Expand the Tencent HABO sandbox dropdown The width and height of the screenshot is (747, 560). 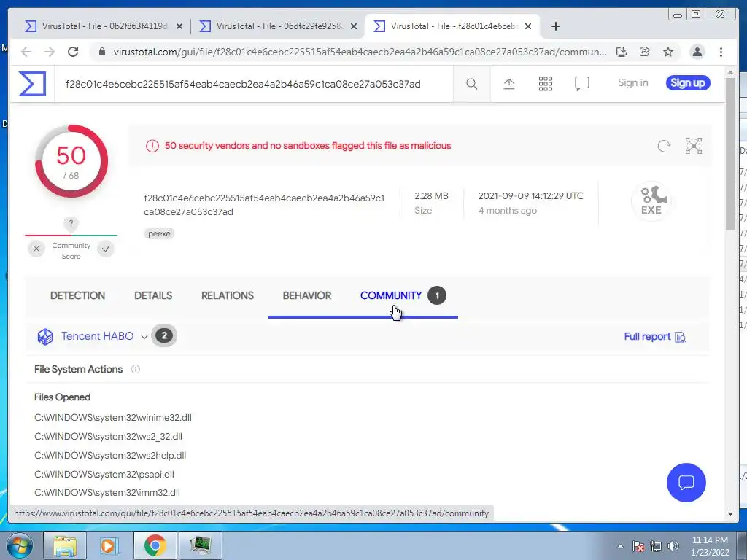[x=144, y=337]
